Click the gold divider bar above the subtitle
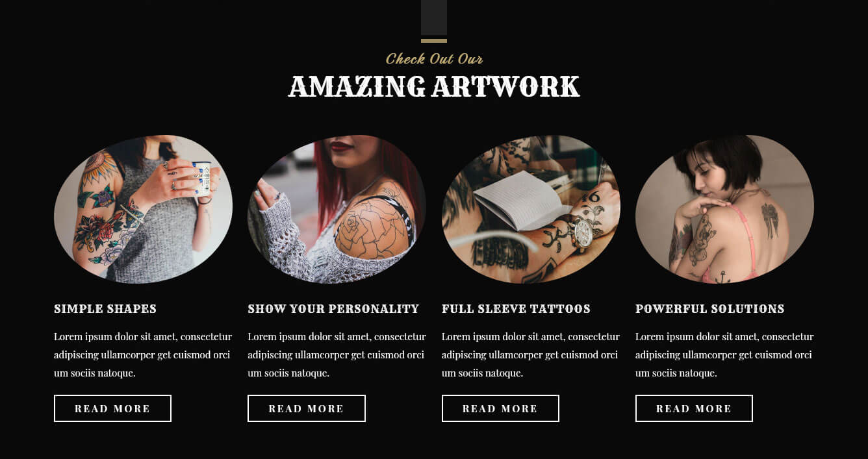Viewport: 868px width, 459px height. pos(434,41)
